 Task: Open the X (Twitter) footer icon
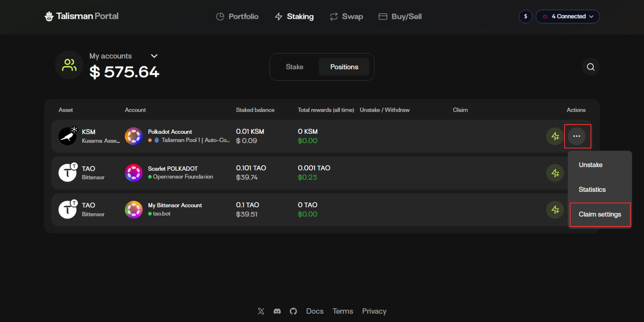[261, 311]
